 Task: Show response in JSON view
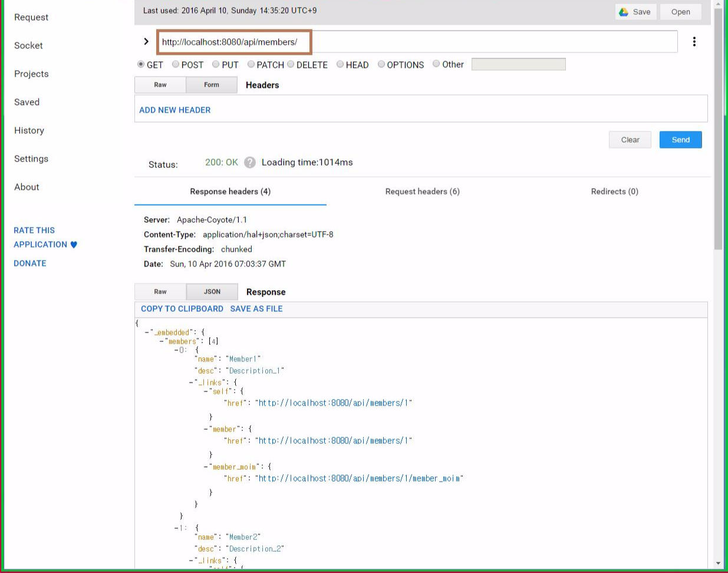pyautogui.click(x=212, y=292)
